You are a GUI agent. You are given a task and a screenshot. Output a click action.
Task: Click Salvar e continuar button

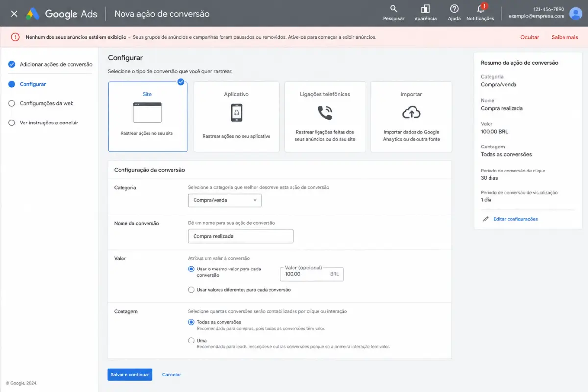(x=130, y=375)
